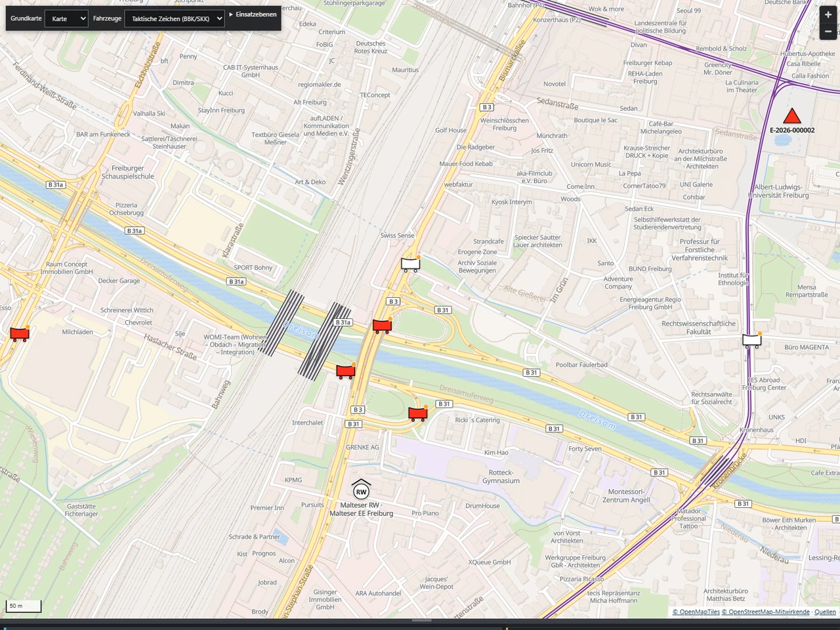
Task: Zoom in with the plus button
Action: [828, 14]
